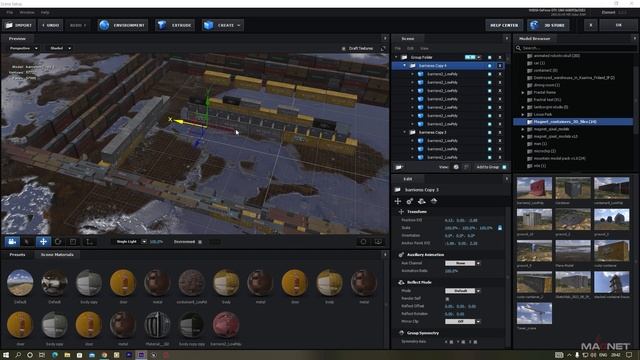
Task: Open the File menu in the menu bar
Action: (9, 13)
